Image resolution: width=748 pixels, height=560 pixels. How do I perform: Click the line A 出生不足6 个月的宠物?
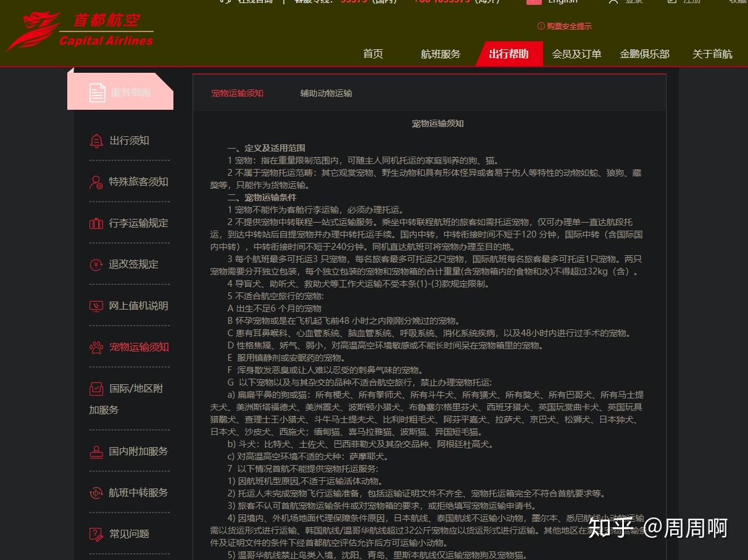coord(275,308)
